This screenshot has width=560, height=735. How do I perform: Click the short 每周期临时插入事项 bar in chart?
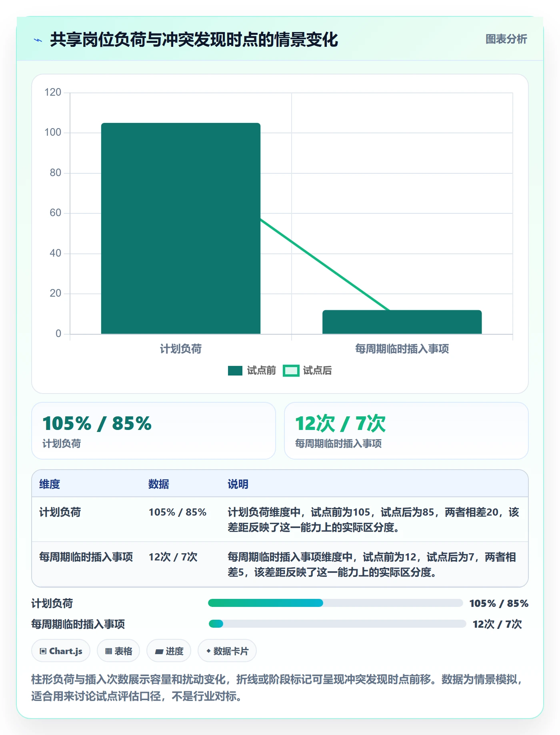(x=402, y=322)
